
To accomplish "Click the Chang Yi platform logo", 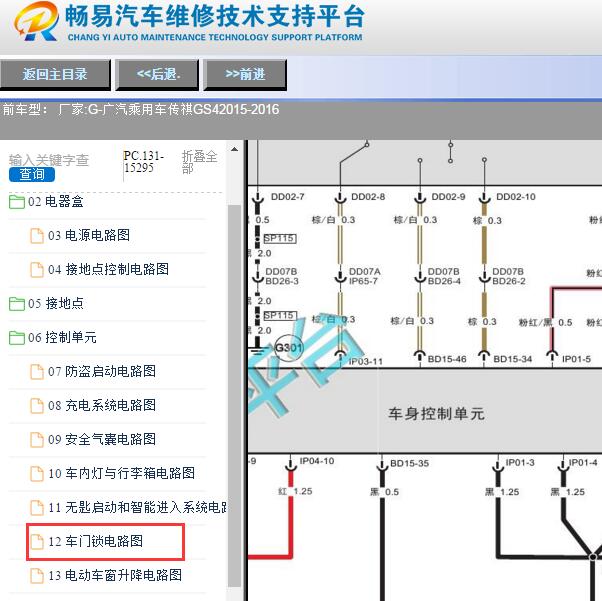I will point(36,21).
